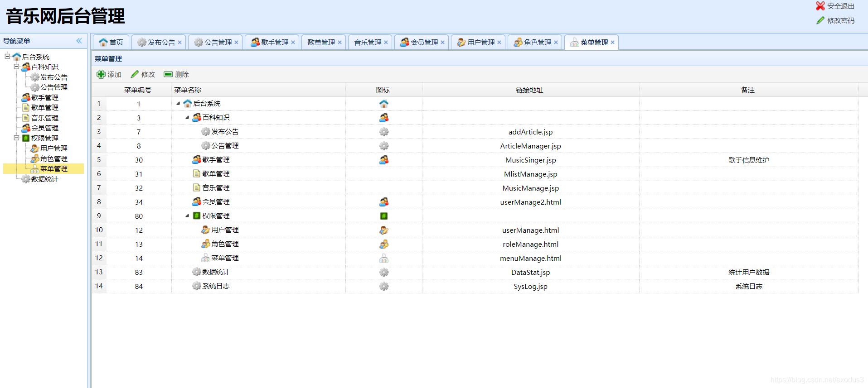Screen dimensions: 868x388
Task: Collapse 百科知识 node in navigation tree
Action: point(16,67)
